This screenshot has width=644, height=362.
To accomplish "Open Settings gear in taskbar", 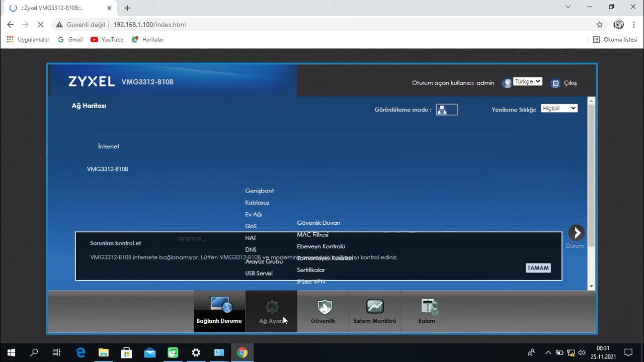I will coord(196,353).
